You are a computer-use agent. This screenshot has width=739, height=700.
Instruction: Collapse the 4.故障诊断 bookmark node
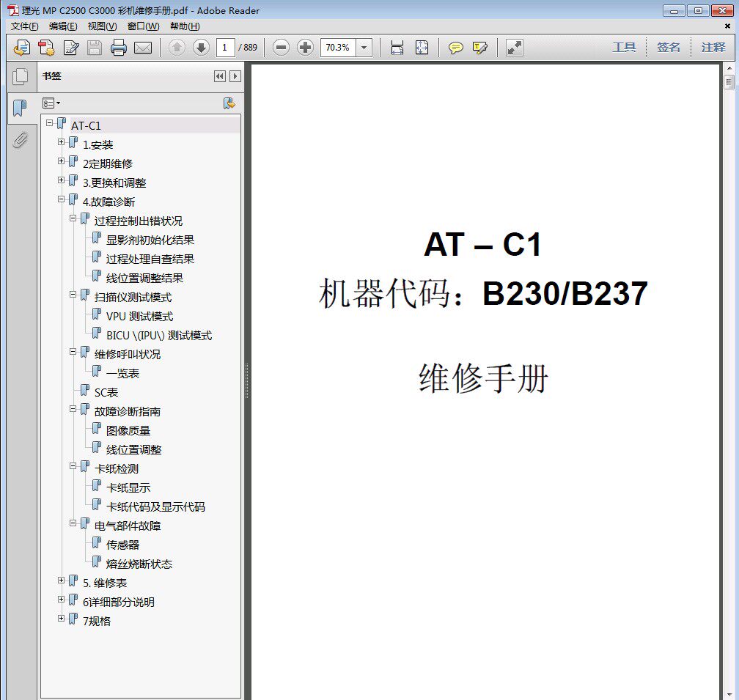[x=61, y=199]
